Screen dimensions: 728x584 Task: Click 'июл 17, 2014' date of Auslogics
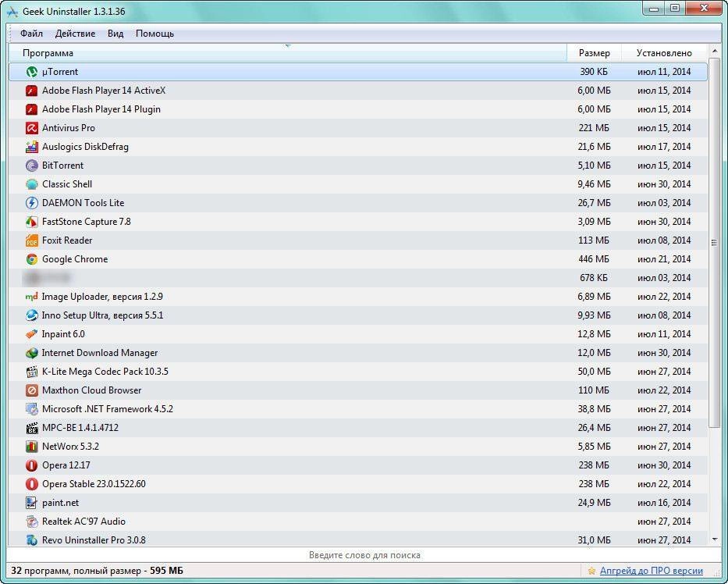pos(664,147)
